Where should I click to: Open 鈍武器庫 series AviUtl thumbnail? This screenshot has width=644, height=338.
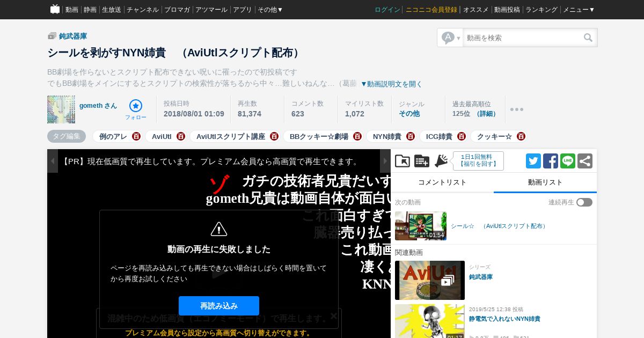coord(430,280)
